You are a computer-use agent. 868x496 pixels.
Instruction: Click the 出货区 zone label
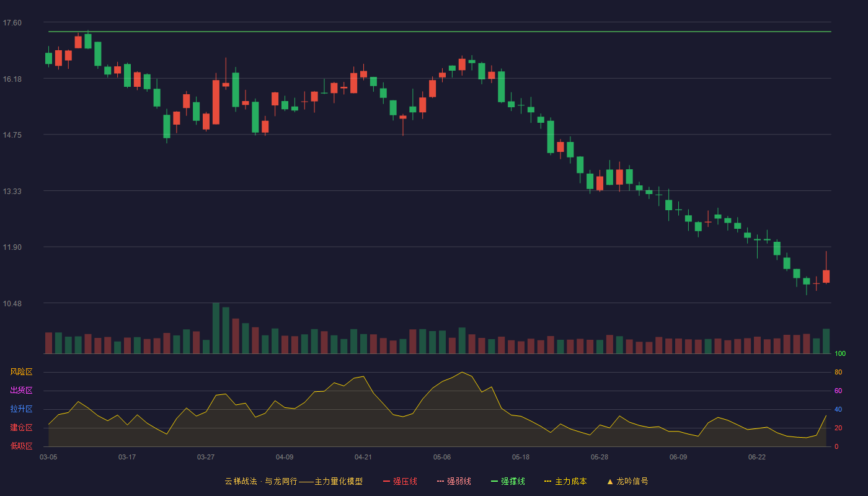point(21,391)
